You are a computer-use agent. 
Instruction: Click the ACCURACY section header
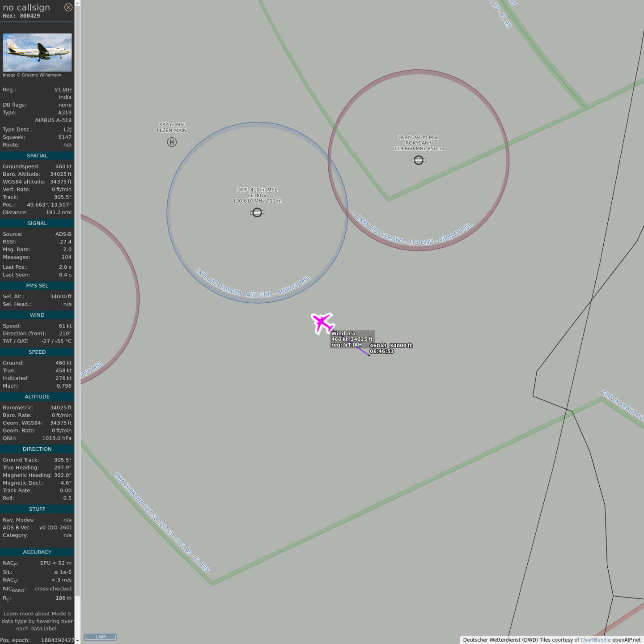[37, 552]
